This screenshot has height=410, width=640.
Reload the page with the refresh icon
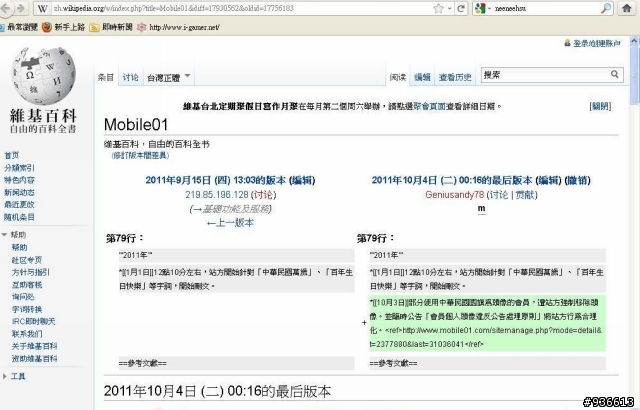point(461,8)
